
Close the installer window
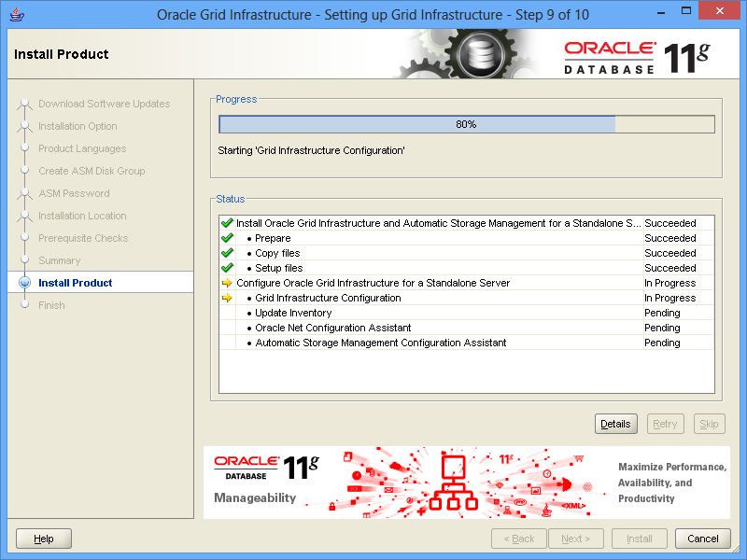(720, 11)
